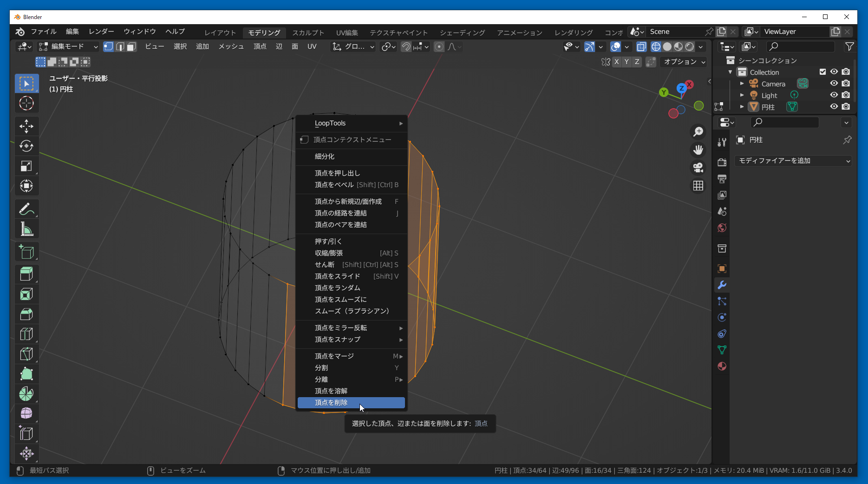This screenshot has height=484, width=868.
Task: Open the オプション button in viewport header
Action: 684,62
